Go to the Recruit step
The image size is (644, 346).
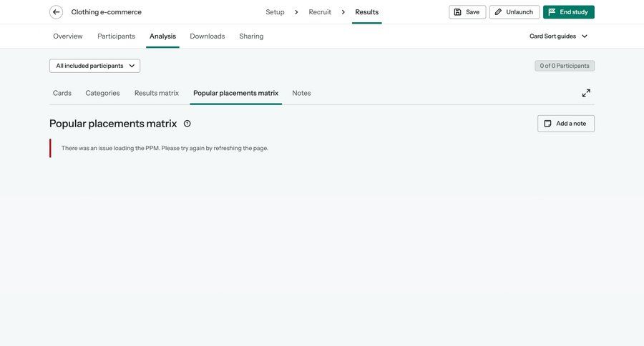[x=320, y=12]
